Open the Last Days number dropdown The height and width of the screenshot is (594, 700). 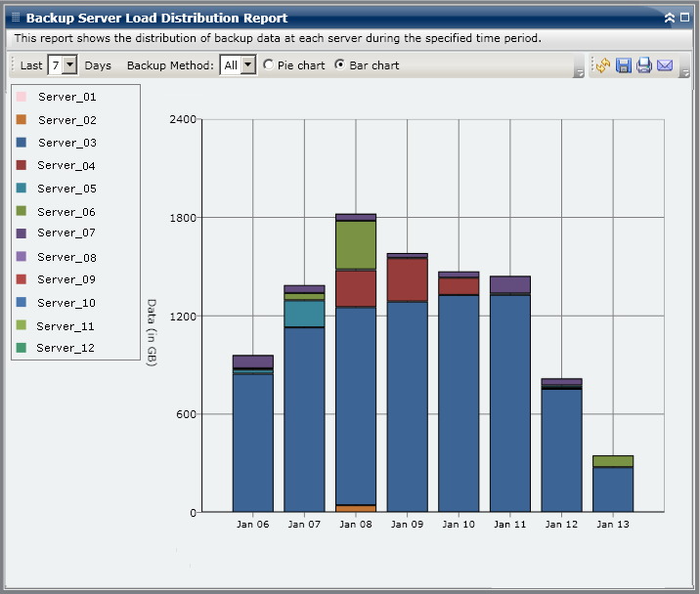click(x=69, y=65)
